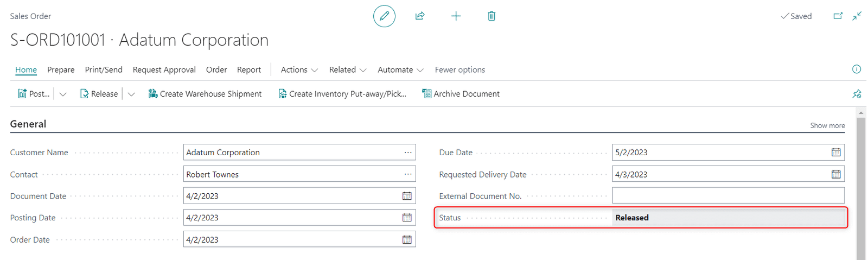This screenshot has height=260, width=868.
Task: Click the collapse page arrows icon
Action: [857, 16]
